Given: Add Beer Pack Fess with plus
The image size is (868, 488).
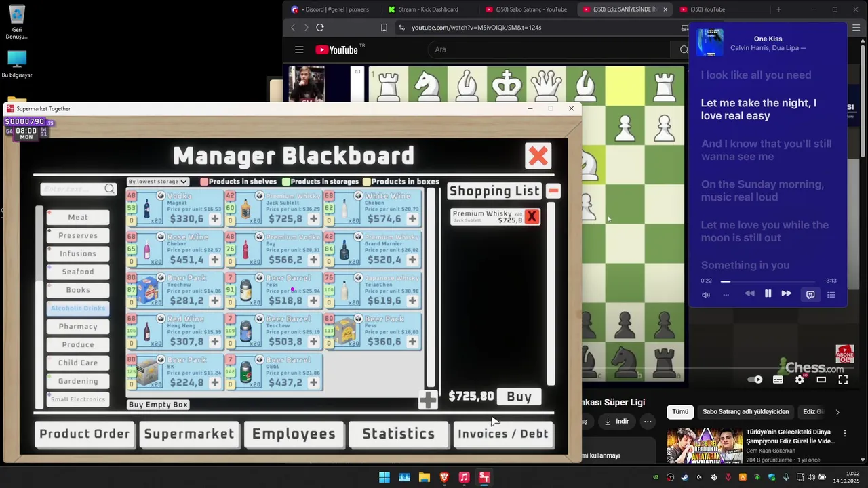Looking at the screenshot, I should tap(412, 342).
